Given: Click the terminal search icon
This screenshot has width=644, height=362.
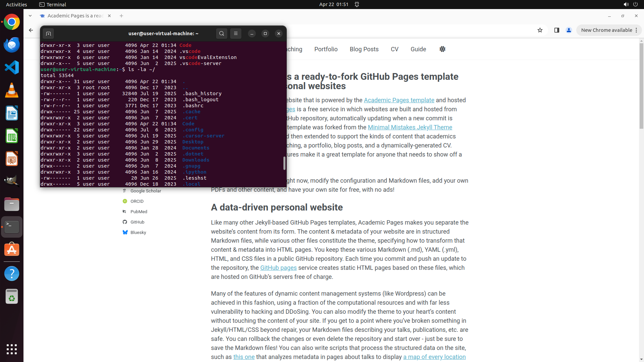Looking at the screenshot, I should [x=221, y=34].
